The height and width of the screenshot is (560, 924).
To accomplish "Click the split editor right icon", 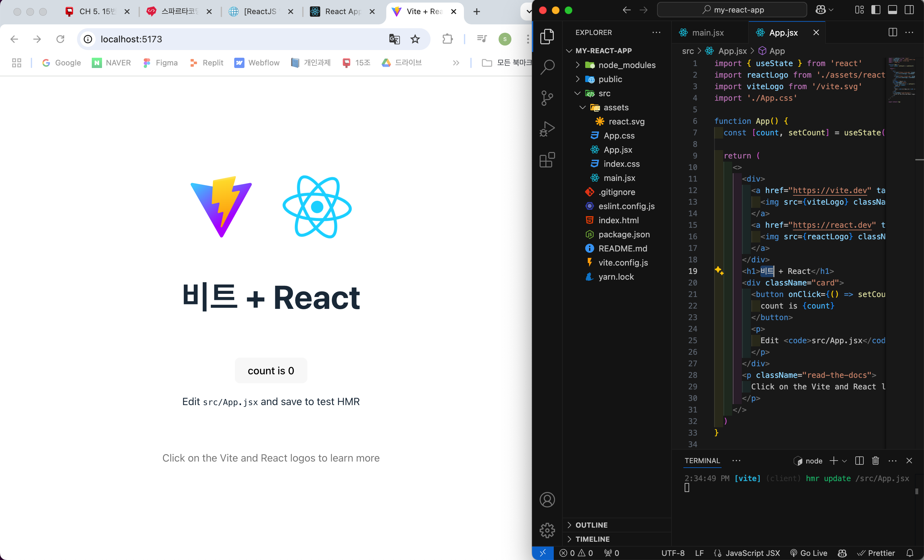I will tap(893, 33).
